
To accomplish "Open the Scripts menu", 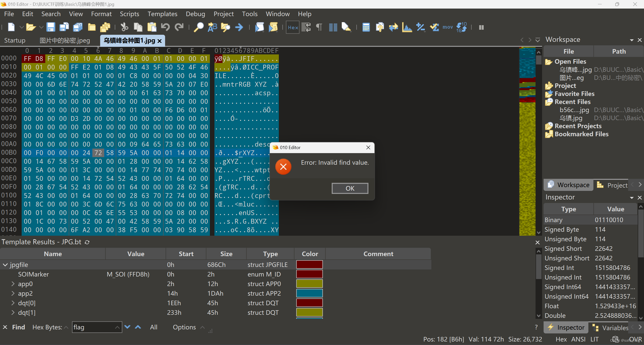I will [x=129, y=14].
